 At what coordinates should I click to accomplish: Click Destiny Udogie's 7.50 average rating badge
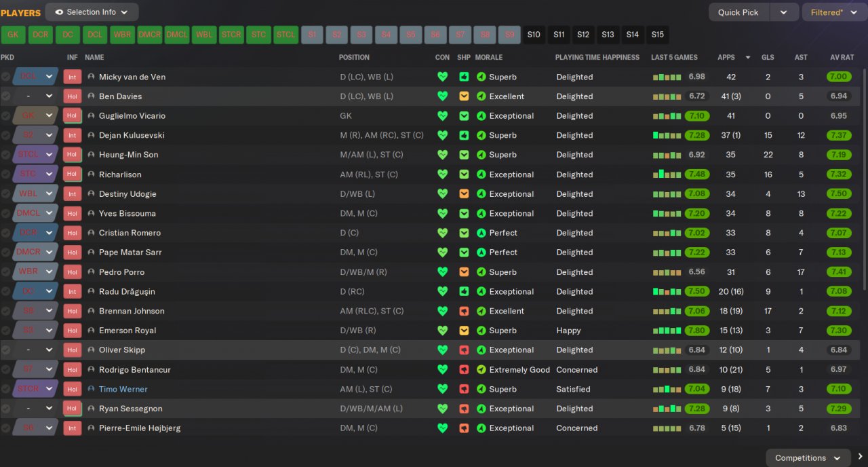click(x=839, y=194)
